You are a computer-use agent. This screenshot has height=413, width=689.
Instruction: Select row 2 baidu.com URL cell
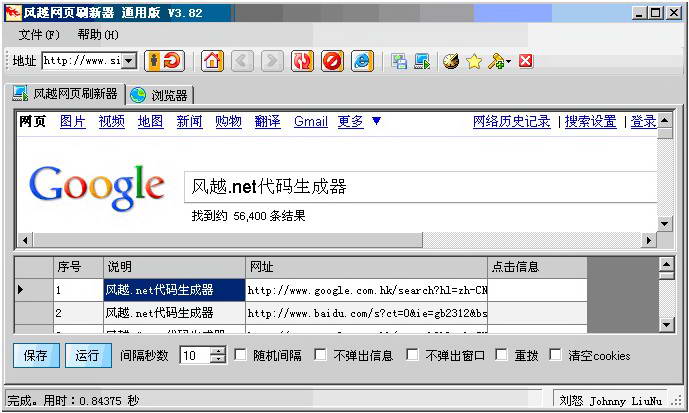pos(366,313)
